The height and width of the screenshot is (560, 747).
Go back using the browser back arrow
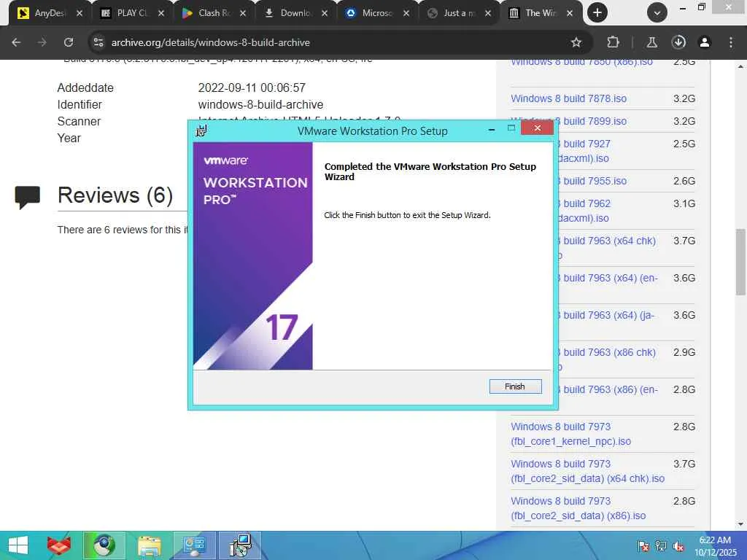(x=16, y=42)
